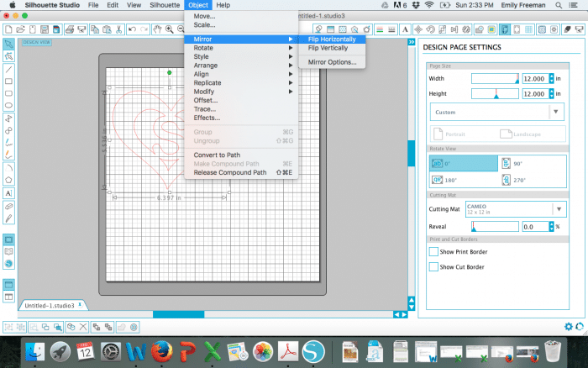
Task: Enable Show Cut Border checkbox
Action: [x=433, y=266]
